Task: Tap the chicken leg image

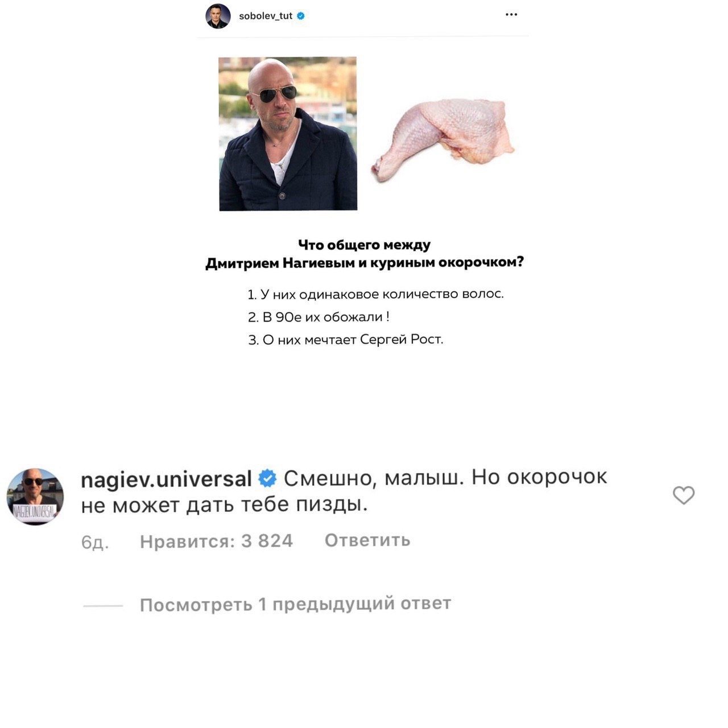Action: 443,139
